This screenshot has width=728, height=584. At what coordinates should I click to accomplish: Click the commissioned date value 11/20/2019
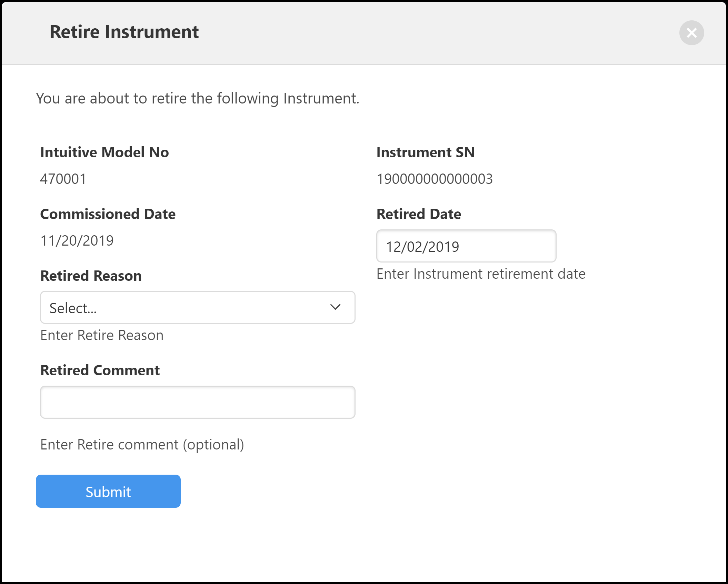click(77, 241)
